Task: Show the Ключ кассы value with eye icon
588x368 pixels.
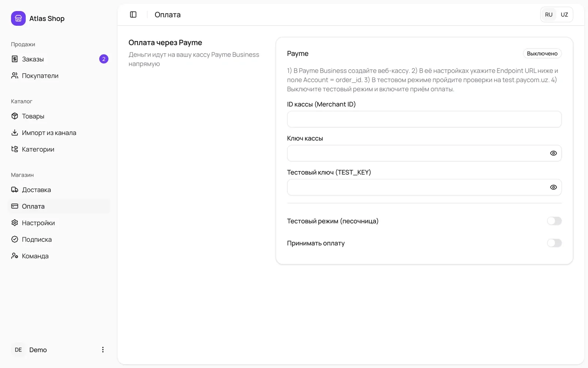Action: (553, 153)
